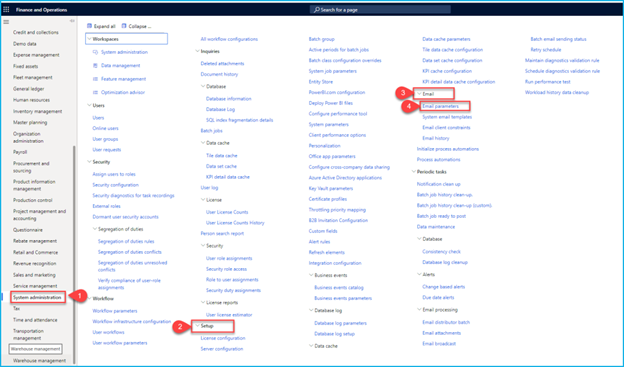Collapse the Workflow section
This screenshot has height=367, width=624.
89,299
